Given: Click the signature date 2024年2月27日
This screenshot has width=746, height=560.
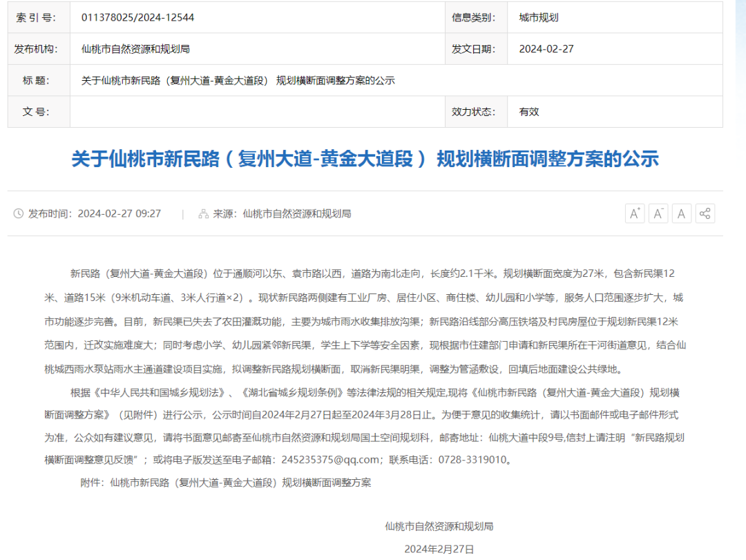Looking at the screenshot, I should [439, 550].
